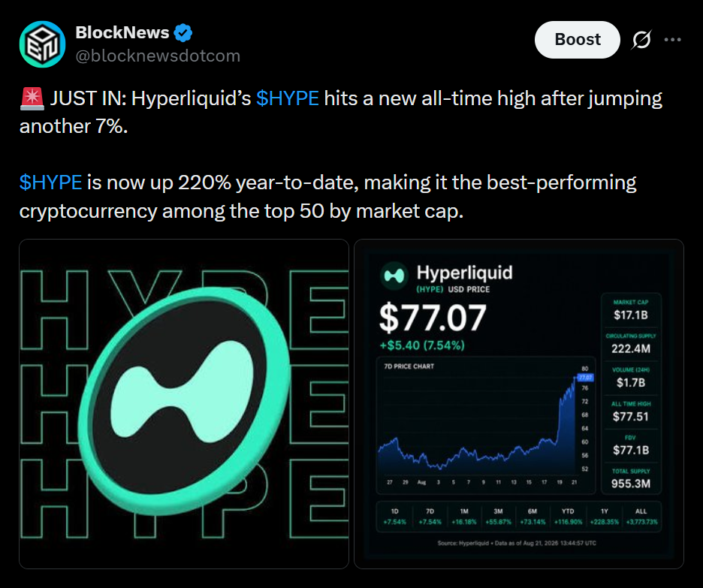Click the Boost button
703x588 pixels.
click(x=578, y=40)
